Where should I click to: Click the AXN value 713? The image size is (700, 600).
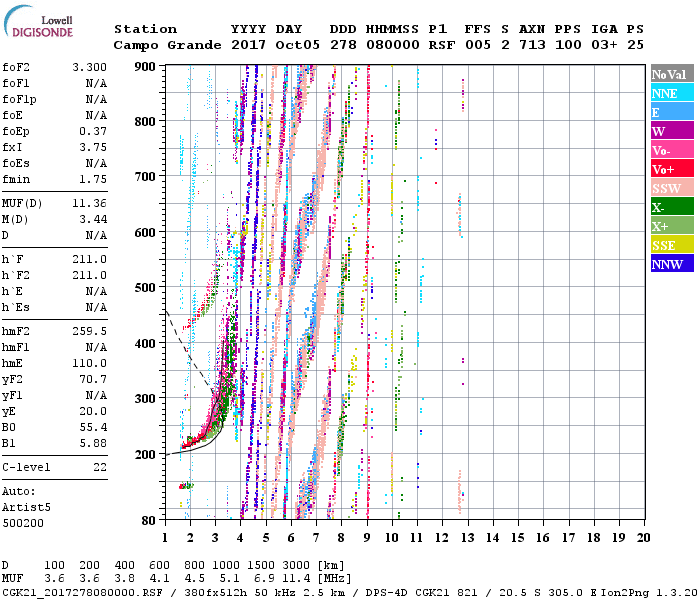coord(532,45)
